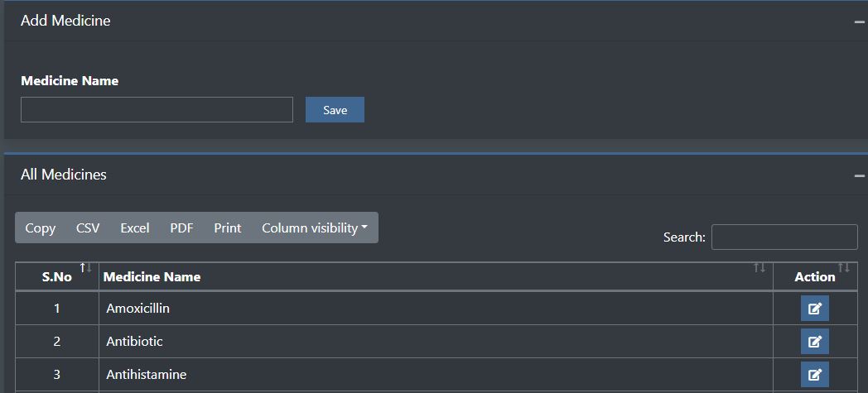The width and height of the screenshot is (868, 393).
Task: Focus the Medicine Name input field
Action: [x=157, y=110]
